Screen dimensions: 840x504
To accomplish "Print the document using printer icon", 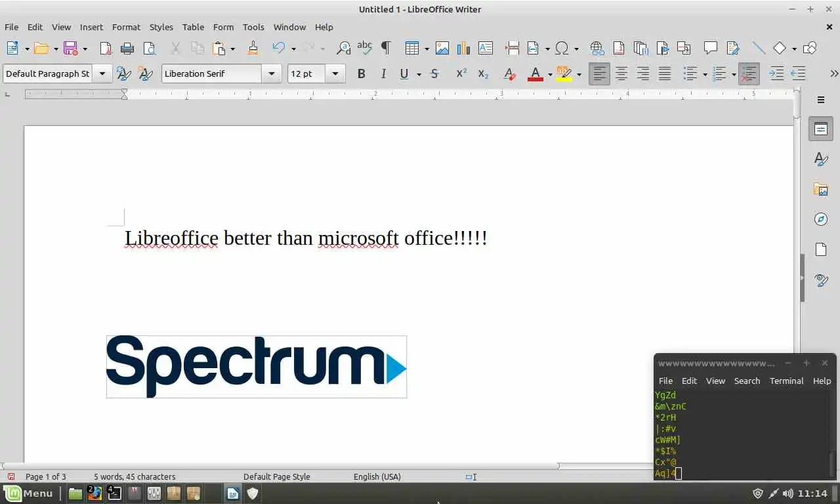I will click(127, 48).
